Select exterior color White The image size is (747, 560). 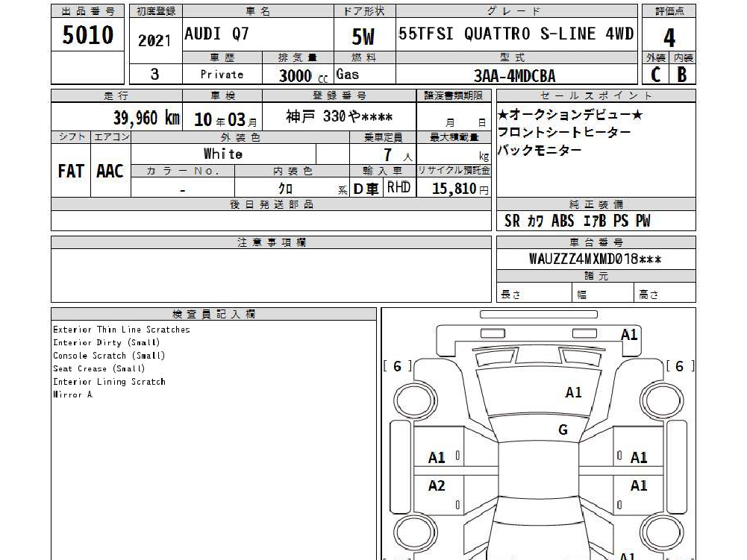pos(223,154)
